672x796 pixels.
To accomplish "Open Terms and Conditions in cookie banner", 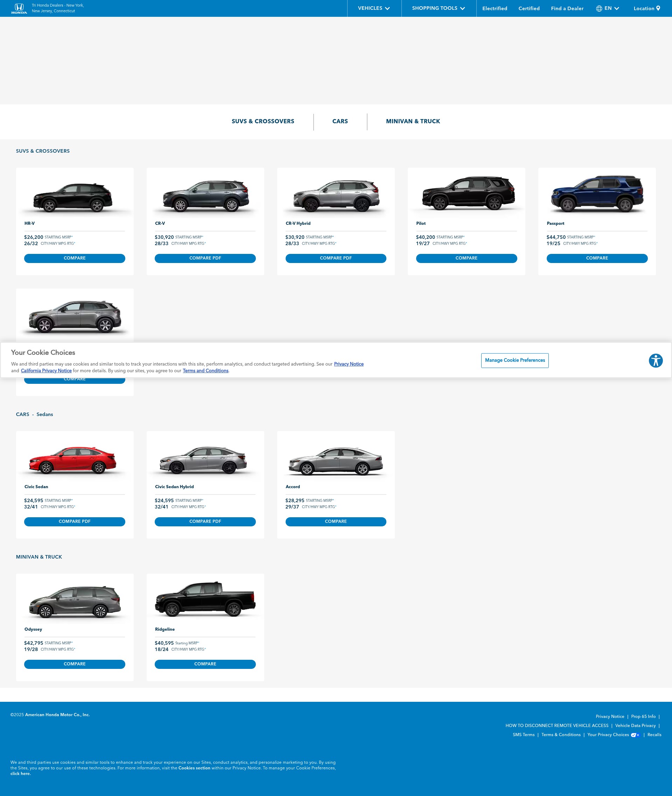I will point(205,371).
